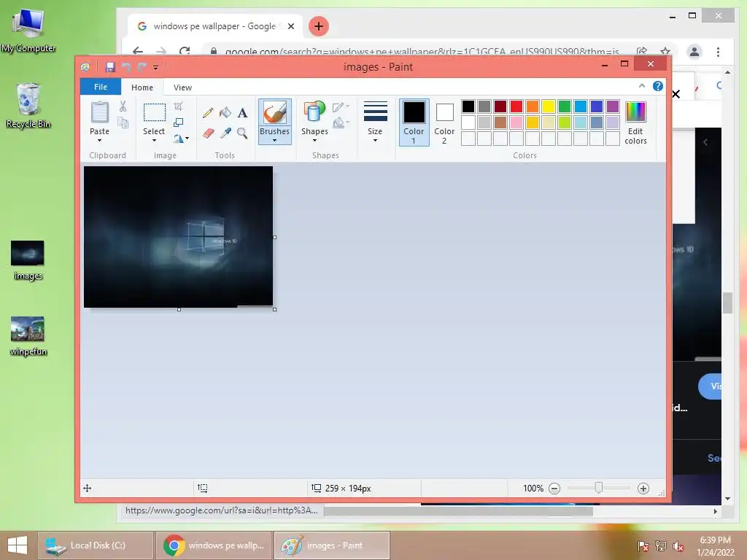The width and height of the screenshot is (747, 560).
Task: Click the Paste clipboard icon
Action: click(99, 113)
